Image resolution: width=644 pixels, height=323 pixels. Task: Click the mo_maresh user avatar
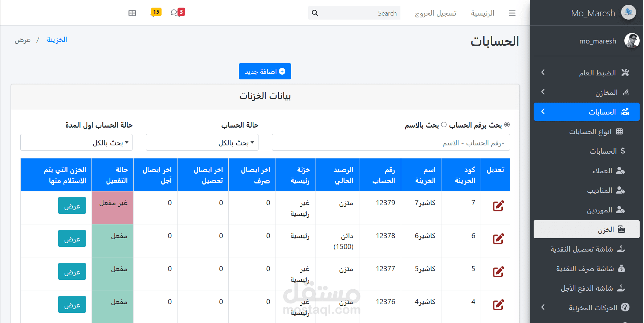pos(632,41)
